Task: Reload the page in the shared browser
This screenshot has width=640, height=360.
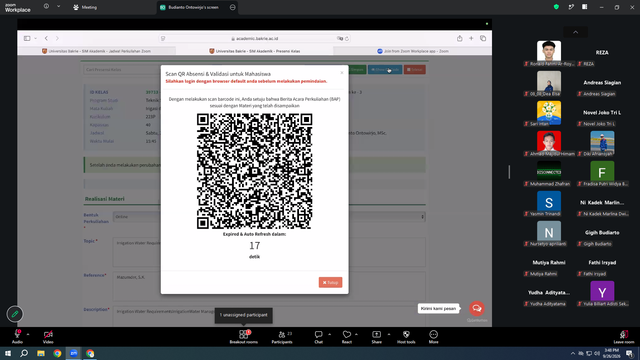Action: pos(347,38)
